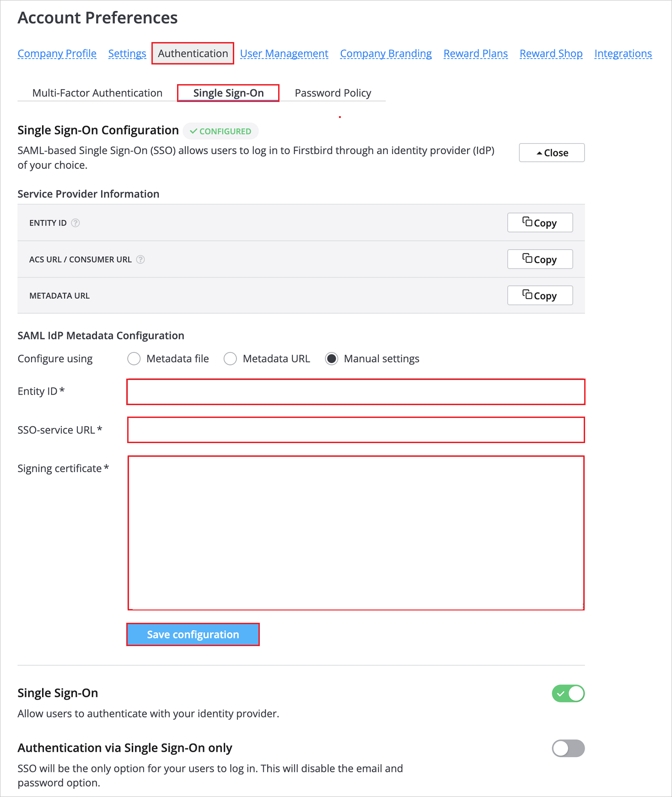
Task: Select the Metadata URL radio option
Action: coord(230,359)
